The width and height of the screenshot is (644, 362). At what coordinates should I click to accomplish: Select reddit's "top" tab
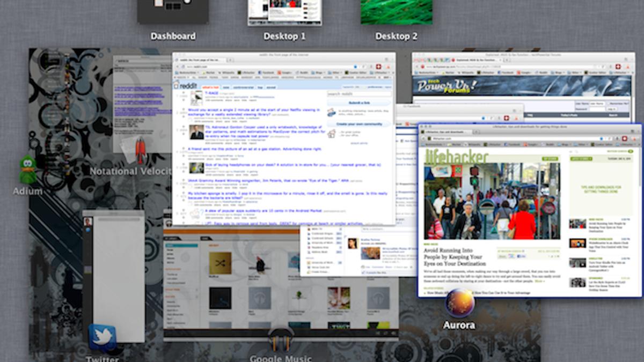click(x=260, y=87)
